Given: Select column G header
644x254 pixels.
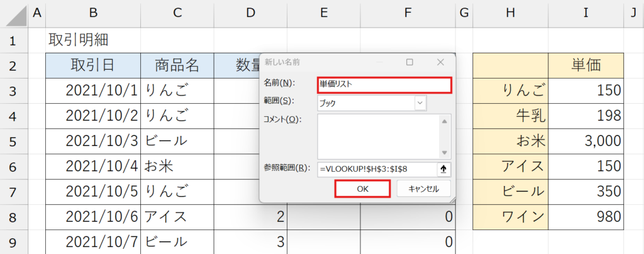Looking at the screenshot, I should click(464, 14).
